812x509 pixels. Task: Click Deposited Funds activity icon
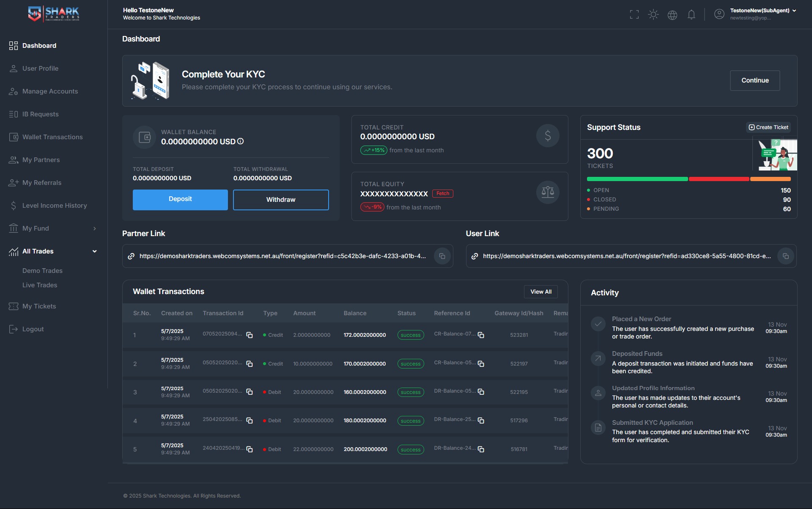[598, 358]
